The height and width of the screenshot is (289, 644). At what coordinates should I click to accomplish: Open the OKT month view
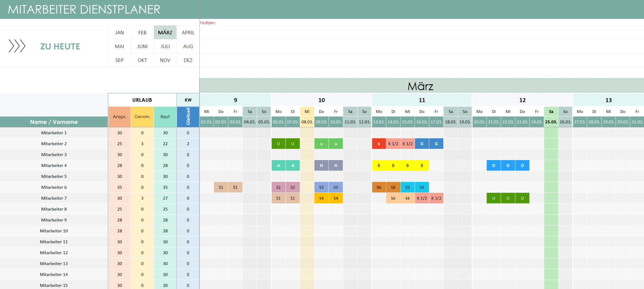142,60
